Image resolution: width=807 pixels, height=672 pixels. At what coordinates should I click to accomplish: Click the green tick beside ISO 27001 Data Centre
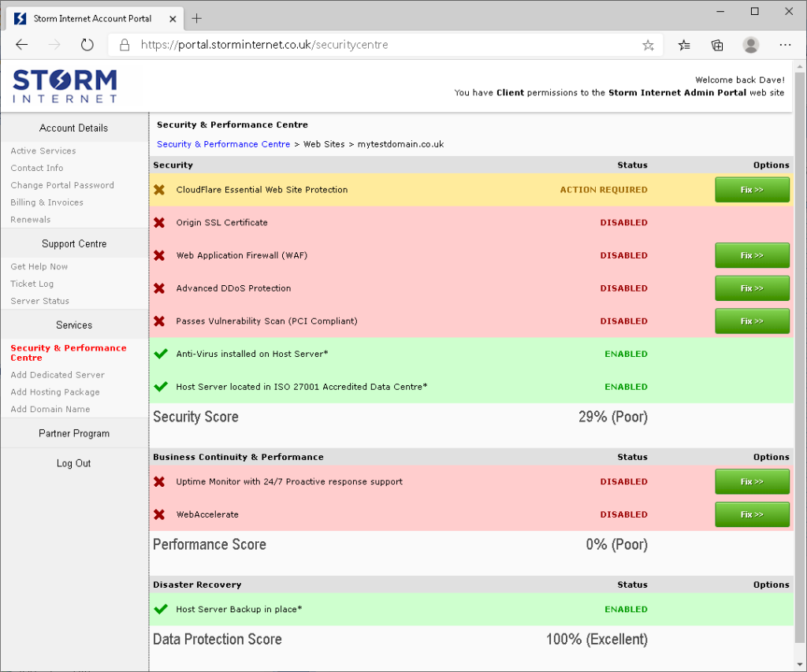click(161, 387)
